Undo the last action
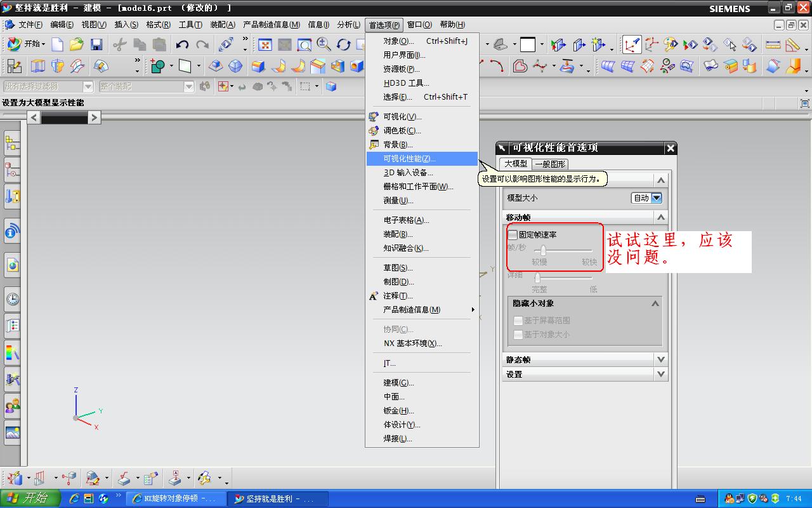The width and height of the screenshot is (812, 508). [x=183, y=44]
